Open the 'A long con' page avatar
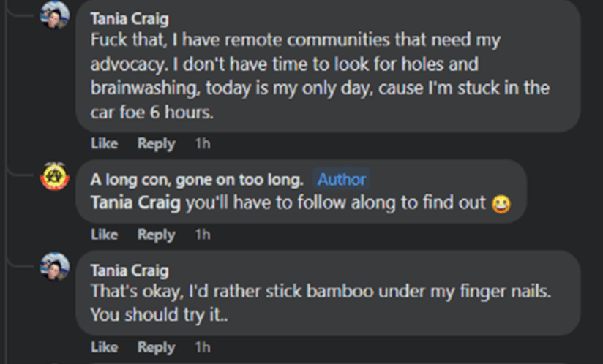The image size is (603, 364). click(x=54, y=177)
